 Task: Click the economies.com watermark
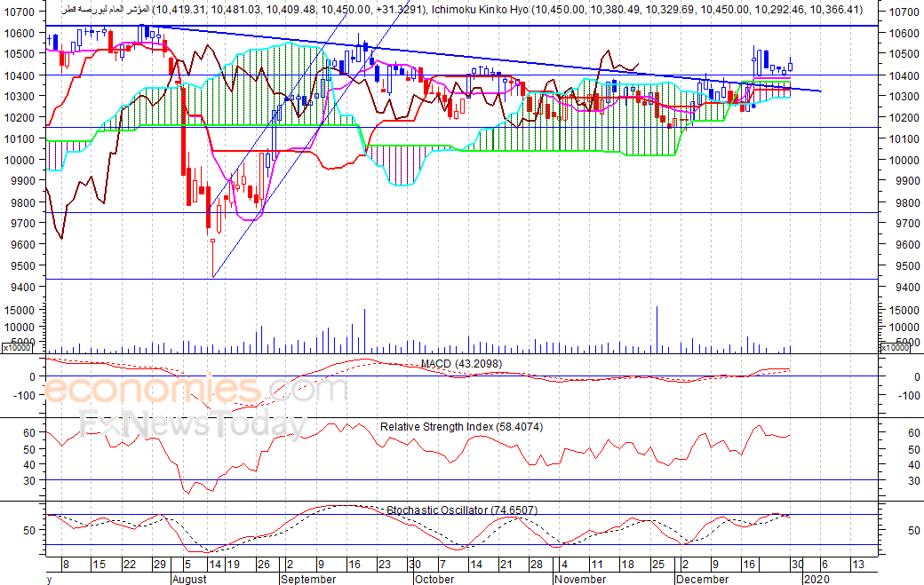pyautogui.click(x=195, y=391)
